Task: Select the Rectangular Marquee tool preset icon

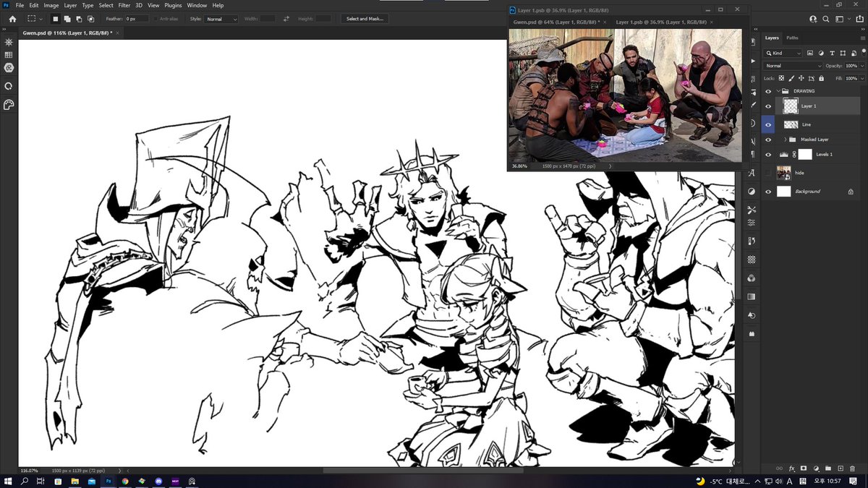Action: [33, 19]
